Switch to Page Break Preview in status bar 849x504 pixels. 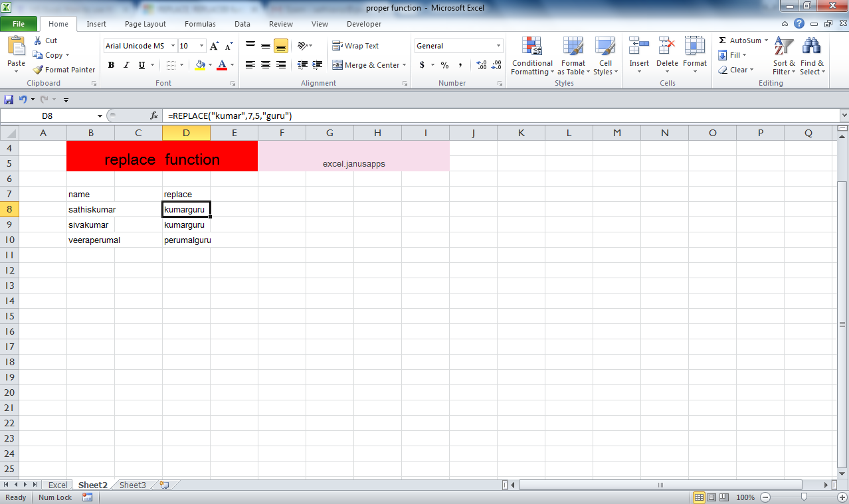coord(723,497)
